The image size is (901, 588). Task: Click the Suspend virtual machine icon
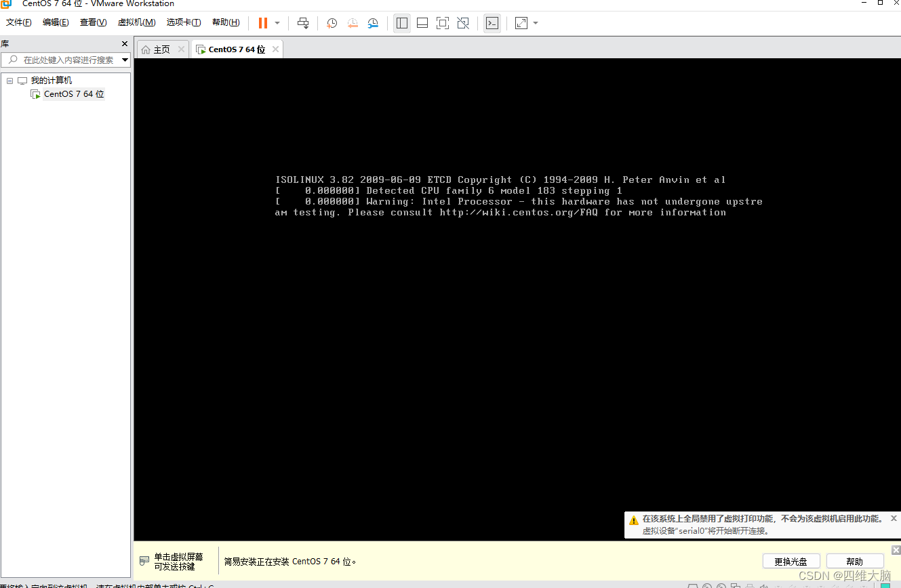click(x=262, y=22)
